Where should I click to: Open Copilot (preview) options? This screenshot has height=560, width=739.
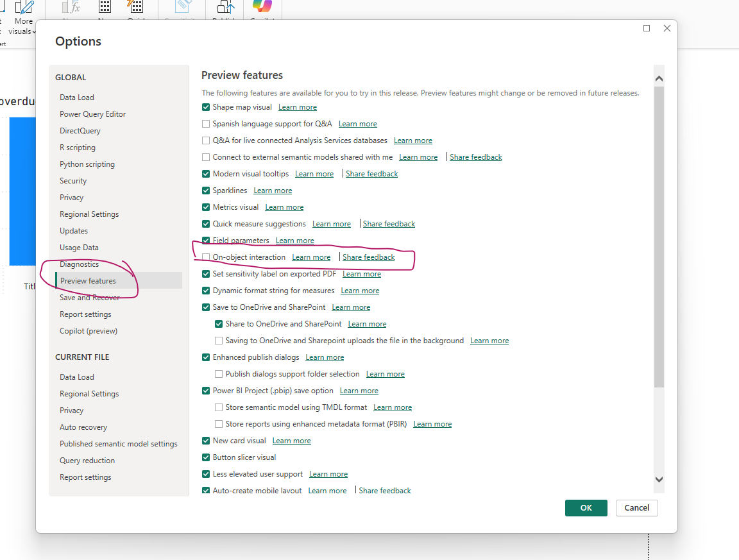point(89,331)
